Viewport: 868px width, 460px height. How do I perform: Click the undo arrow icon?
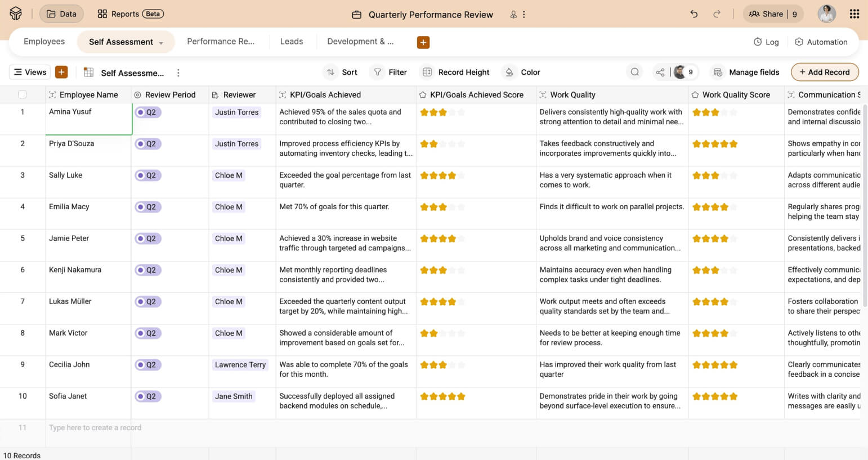point(693,14)
